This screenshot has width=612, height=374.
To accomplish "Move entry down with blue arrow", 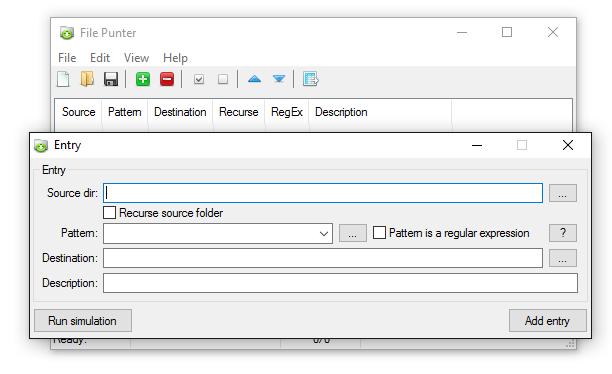I will point(279,79).
